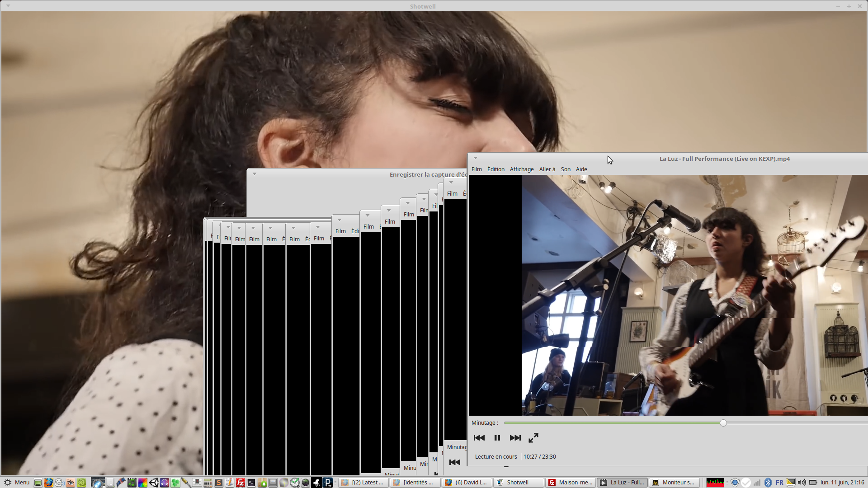
Task: Launch FileZilla from panel launcher
Action: [x=241, y=483]
